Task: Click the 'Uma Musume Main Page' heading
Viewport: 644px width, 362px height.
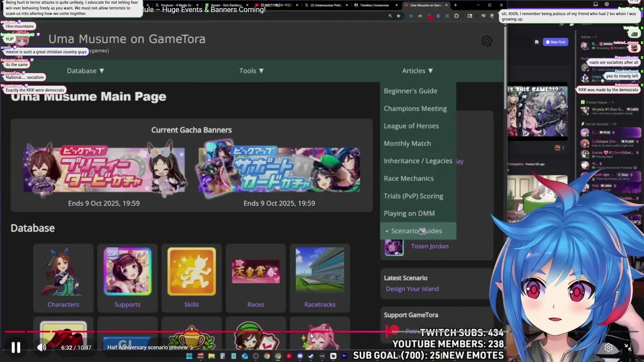Action: point(89,97)
